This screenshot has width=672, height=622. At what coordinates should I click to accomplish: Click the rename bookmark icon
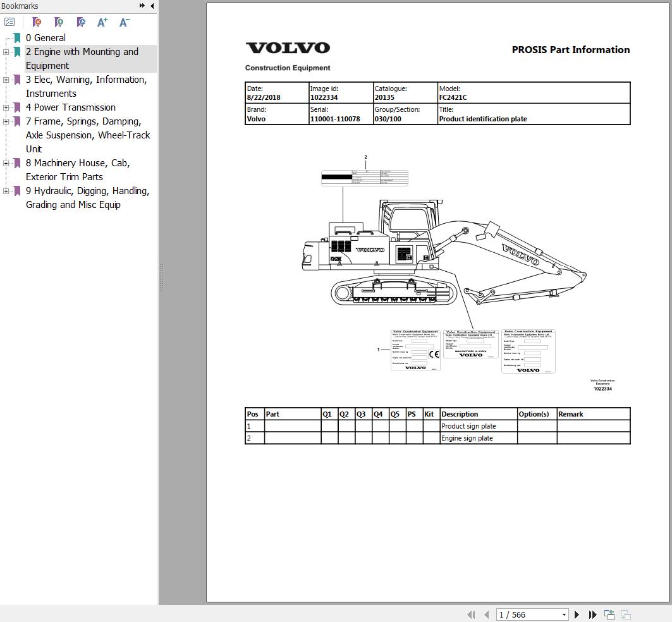[80, 22]
